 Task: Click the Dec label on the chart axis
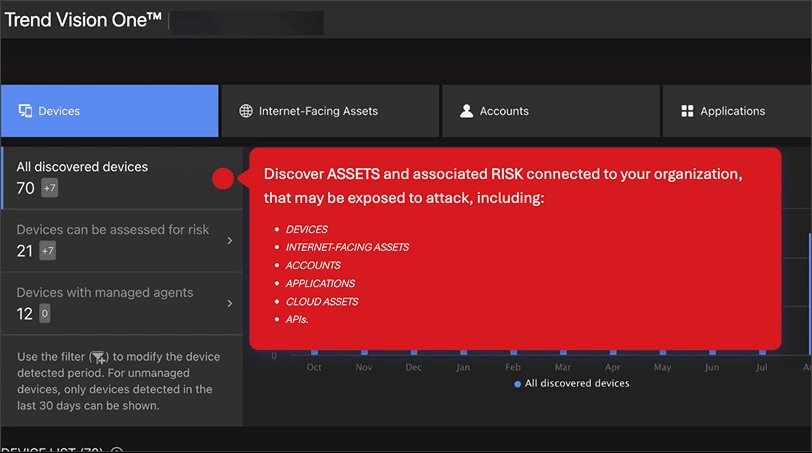click(413, 367)
